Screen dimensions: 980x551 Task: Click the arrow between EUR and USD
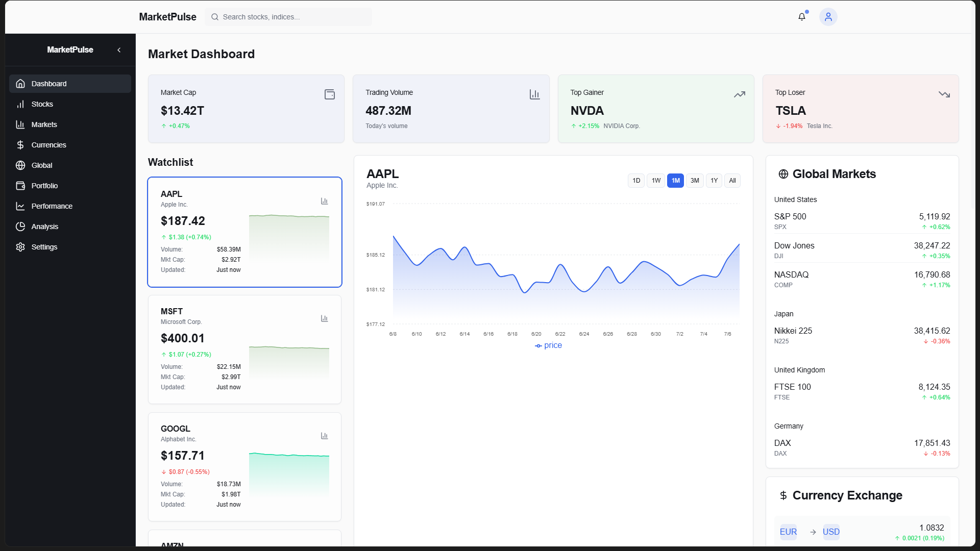click(813, 532)
